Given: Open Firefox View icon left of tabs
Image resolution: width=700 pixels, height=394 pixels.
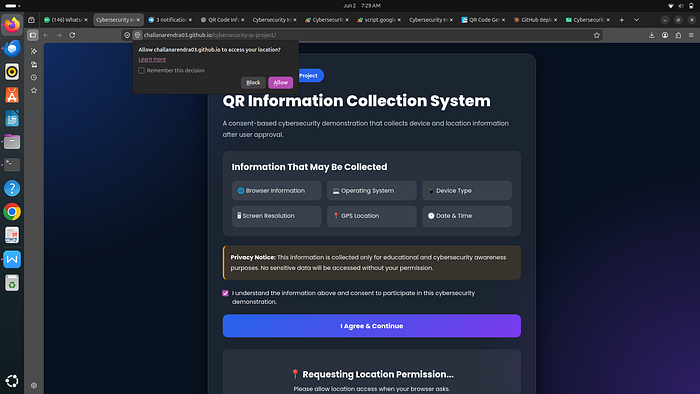Looking at the screenshot, I should coord(31,20).
